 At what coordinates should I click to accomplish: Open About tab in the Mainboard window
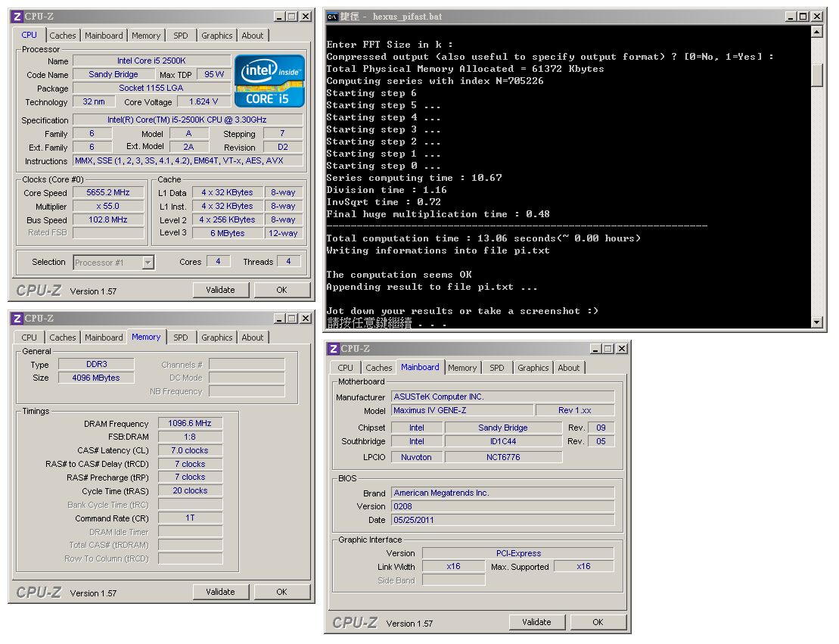pyautogui.click(x=569, y=369)
